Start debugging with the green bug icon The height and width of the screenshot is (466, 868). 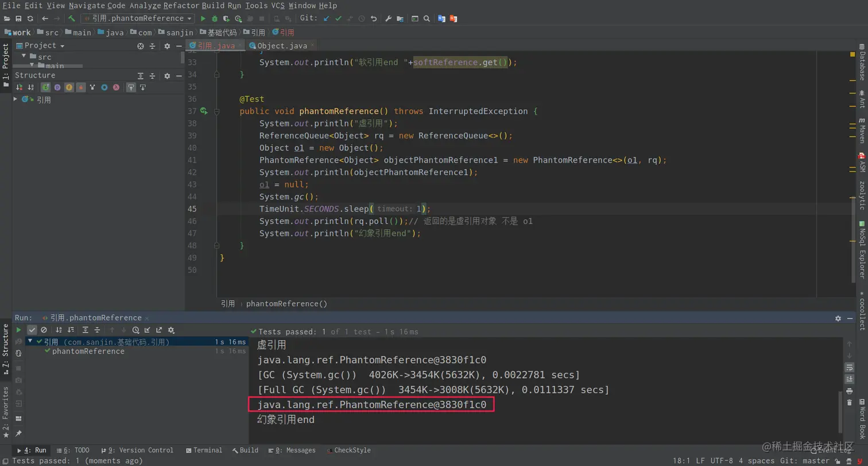215,19
